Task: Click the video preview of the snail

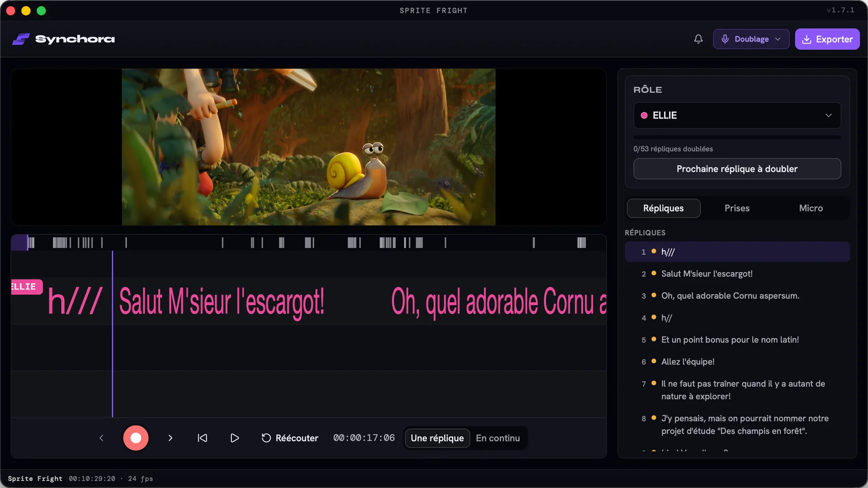Action: [308, 147]
